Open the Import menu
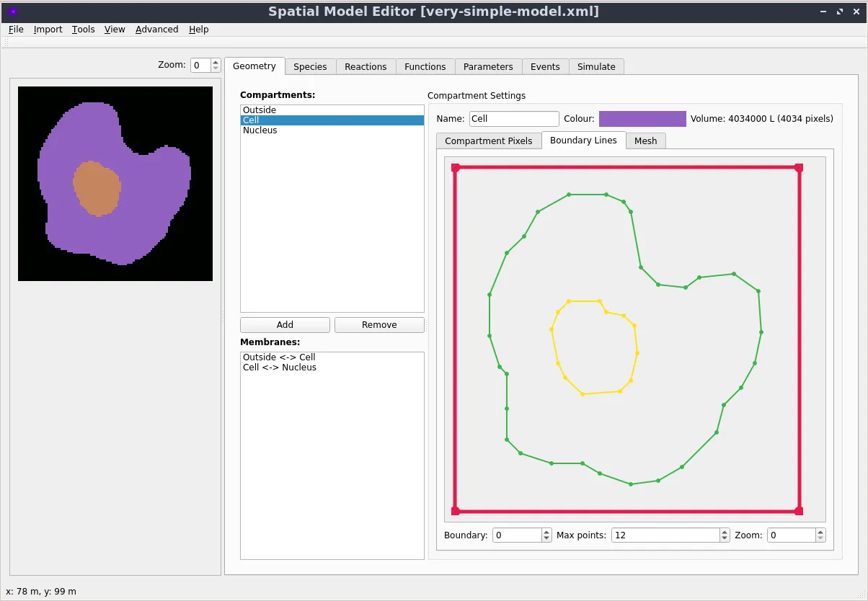Image resolution: width=868 pixels, height=601 pixels. tap(48, 30)
